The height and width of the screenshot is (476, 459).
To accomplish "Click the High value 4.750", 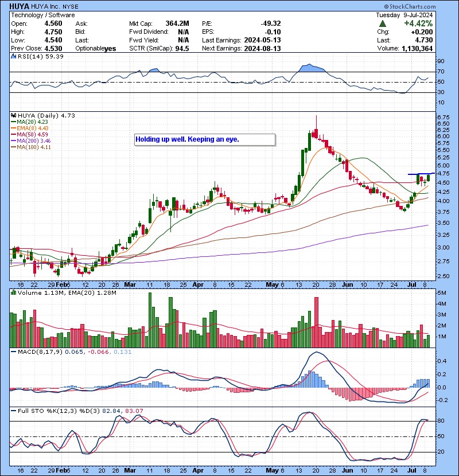I will [53, 32].
